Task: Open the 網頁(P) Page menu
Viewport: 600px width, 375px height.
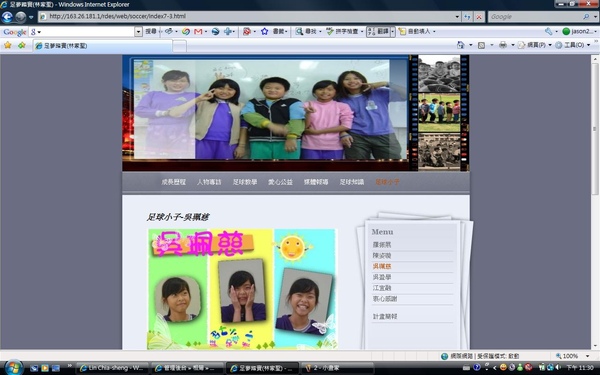Action: click(534, 45)
